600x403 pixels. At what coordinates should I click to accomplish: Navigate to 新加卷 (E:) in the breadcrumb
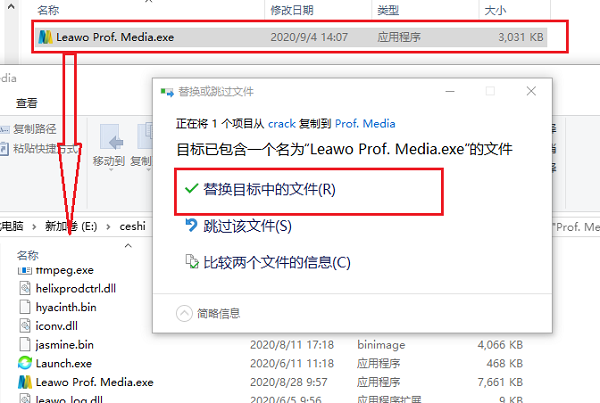click(71, 227)
